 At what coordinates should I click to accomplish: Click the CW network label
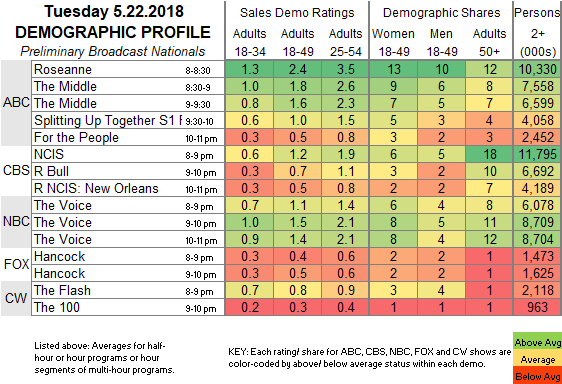point(16,298)
